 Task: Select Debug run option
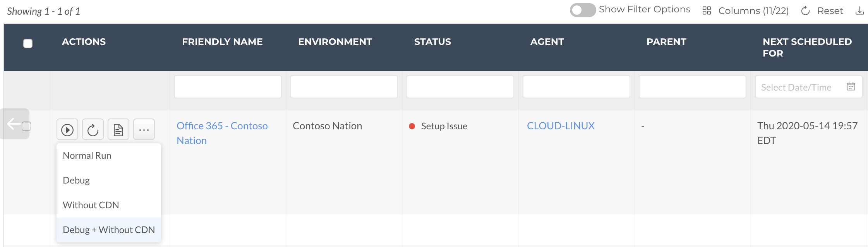(109, 180)
